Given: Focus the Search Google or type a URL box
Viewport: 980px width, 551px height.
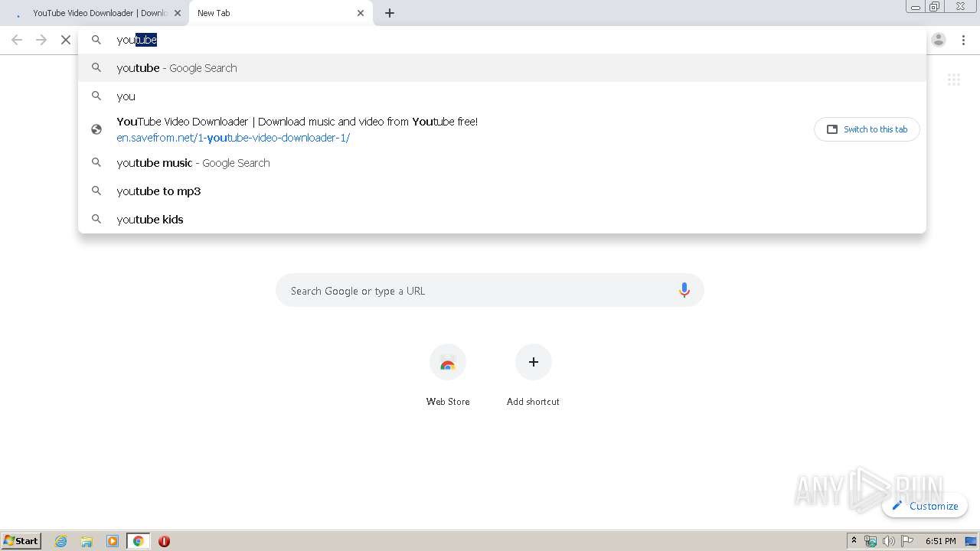Looking at the screenshot, I should click(x=490, y=291).
